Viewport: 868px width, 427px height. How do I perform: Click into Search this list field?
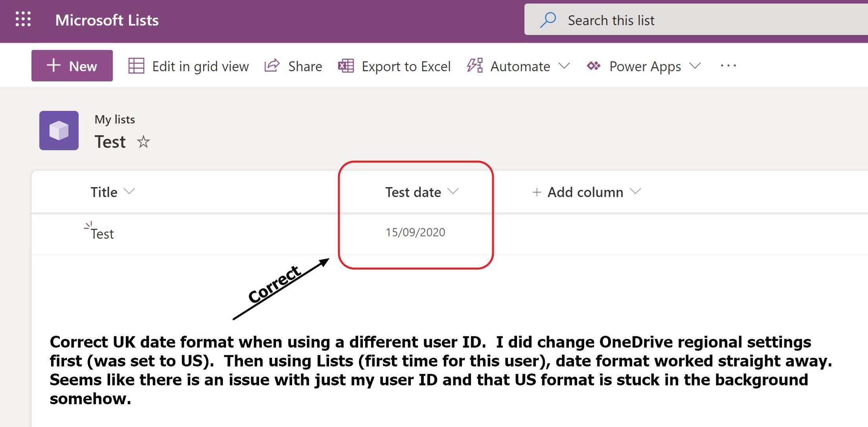696,20
